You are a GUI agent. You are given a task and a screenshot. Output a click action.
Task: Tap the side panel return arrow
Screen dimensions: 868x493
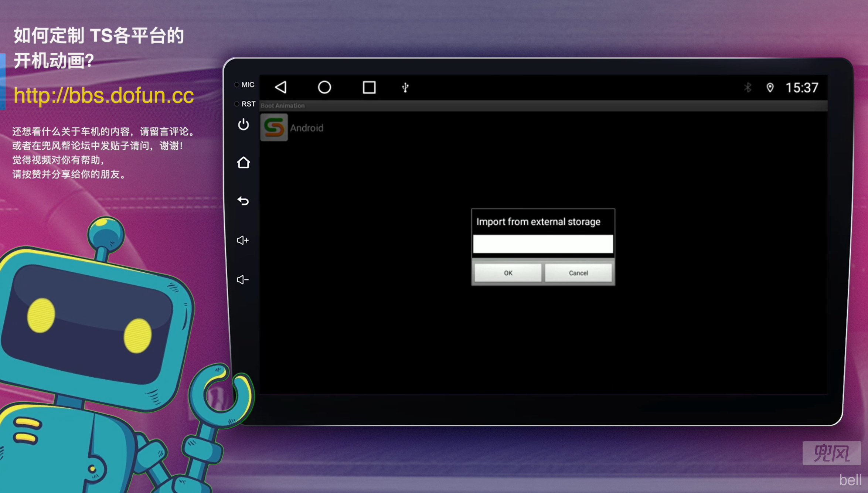(243, 201)
